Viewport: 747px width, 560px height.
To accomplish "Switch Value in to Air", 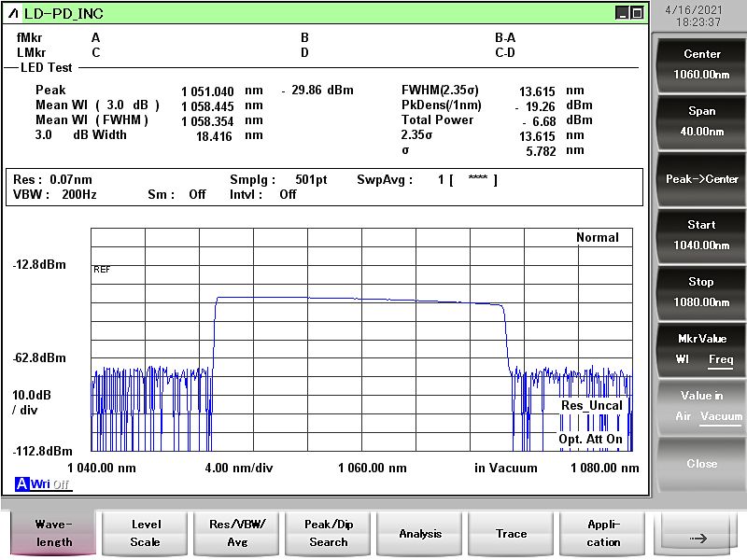I will pyautogui.click(x=684, y=416).
